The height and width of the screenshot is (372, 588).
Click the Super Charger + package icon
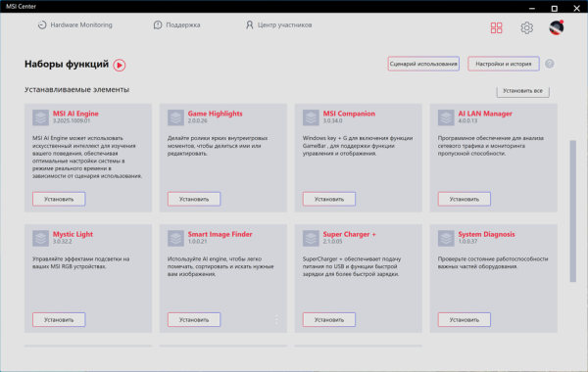(x=311, y=238)
